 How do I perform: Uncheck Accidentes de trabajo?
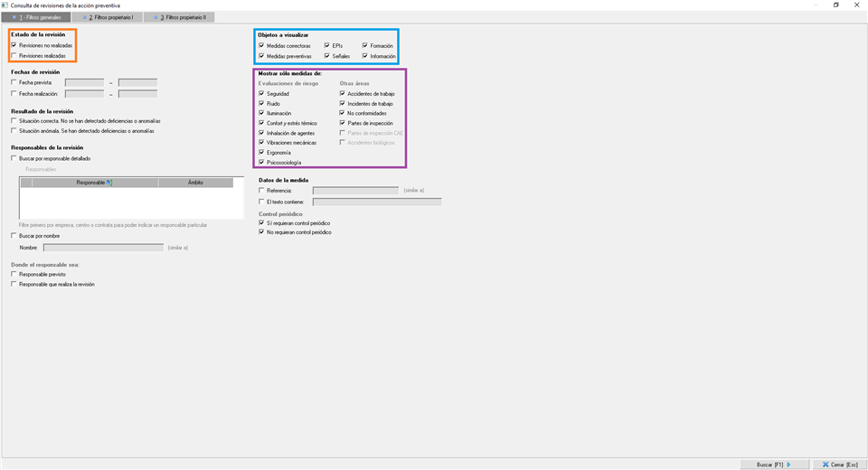(x=343, y=94)
